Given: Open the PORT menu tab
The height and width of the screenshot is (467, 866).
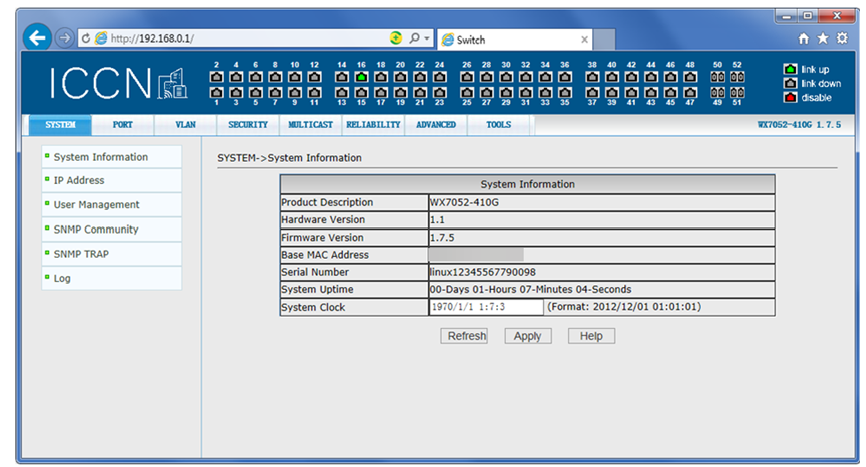Looking at the screenshot, I should coord(123,125).
